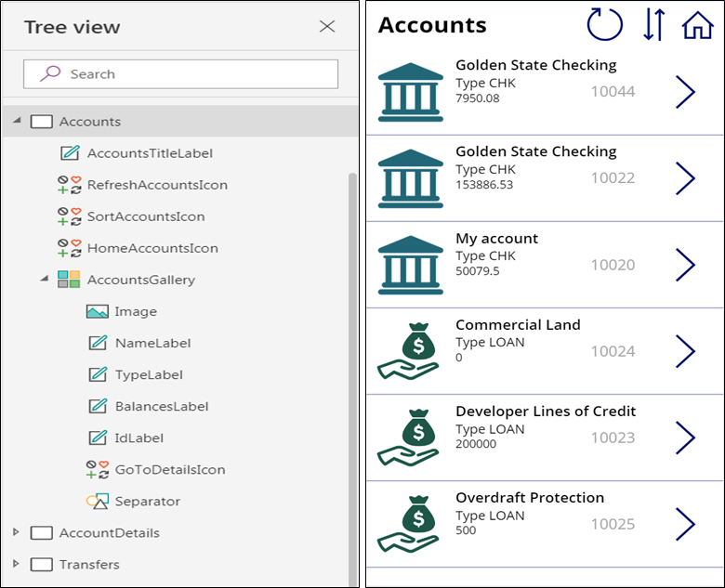725x588 pixels.
Task: Select HomeAccountsIcon in the tree
Action: tap(152, 248)
